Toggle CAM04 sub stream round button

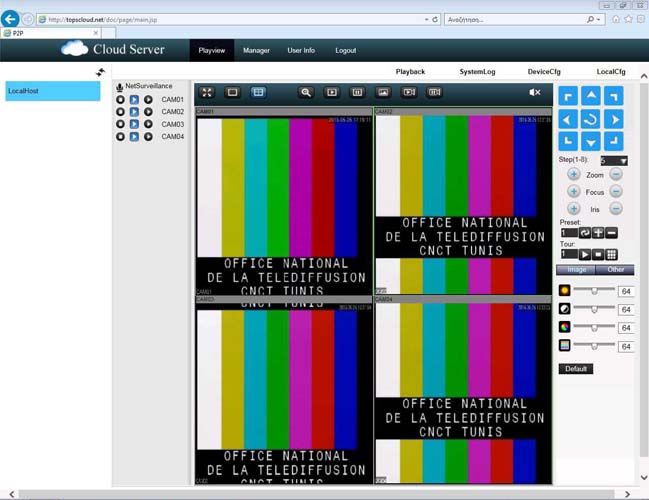(x=148, y=137)
